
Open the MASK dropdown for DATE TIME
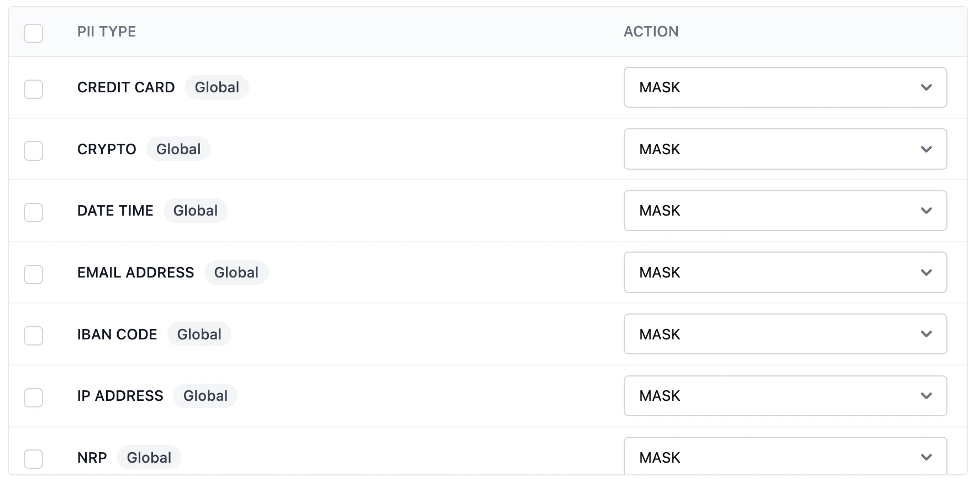(x=784, y=211)
